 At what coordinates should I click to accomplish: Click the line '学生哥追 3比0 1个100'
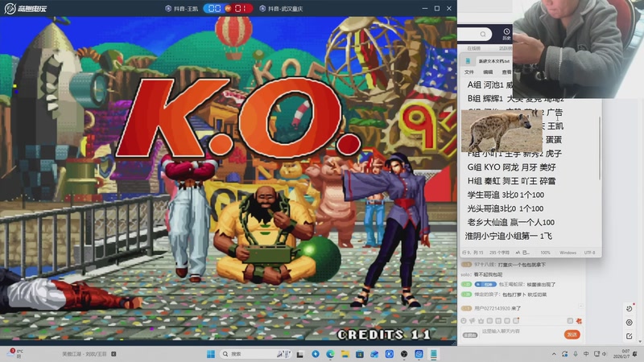(506, 195)
